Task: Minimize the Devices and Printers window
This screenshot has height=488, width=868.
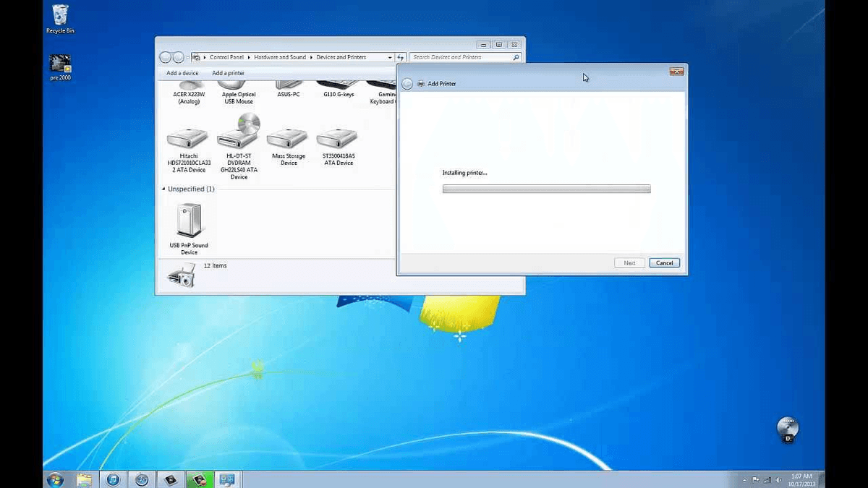Action: pyautogui.click(x=484, y=44)
